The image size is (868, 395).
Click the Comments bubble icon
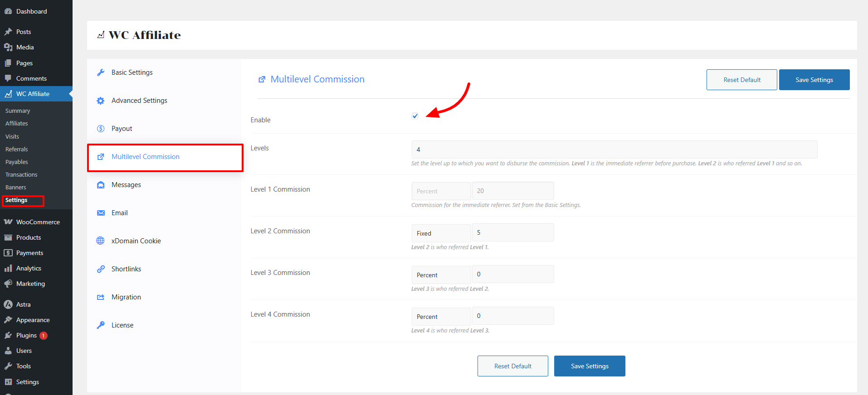tap(8, 78)
